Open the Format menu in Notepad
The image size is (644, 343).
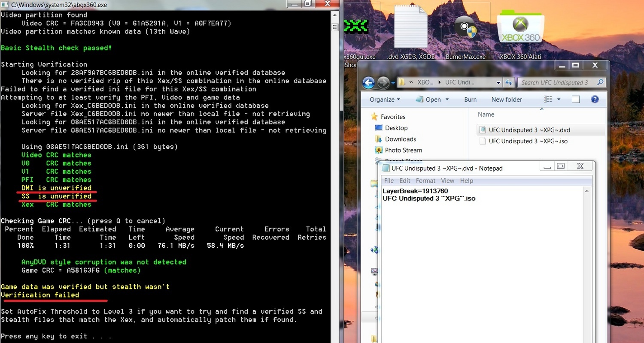(425, 181)
